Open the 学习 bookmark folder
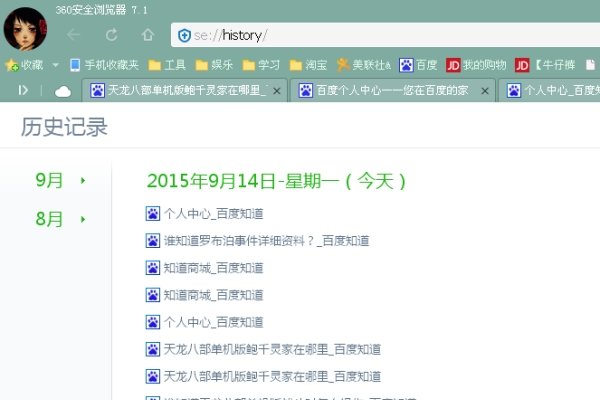Screen dimensions: 600x400 [261, 65]
